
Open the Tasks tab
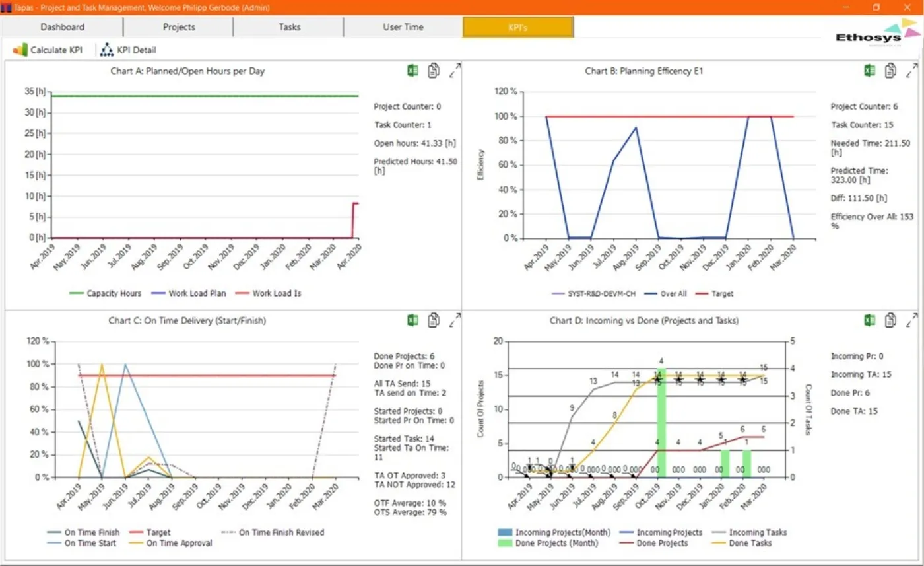click(x=289, y=27)
